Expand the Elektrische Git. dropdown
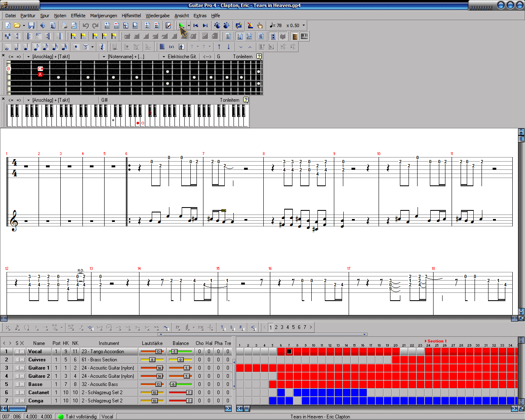The width and height of the screenshot is (525, 420). pos(164,57)
